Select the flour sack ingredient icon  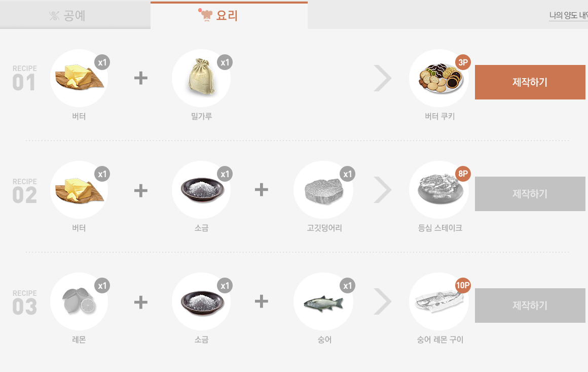pyautogui.click(x=201, y=79)
